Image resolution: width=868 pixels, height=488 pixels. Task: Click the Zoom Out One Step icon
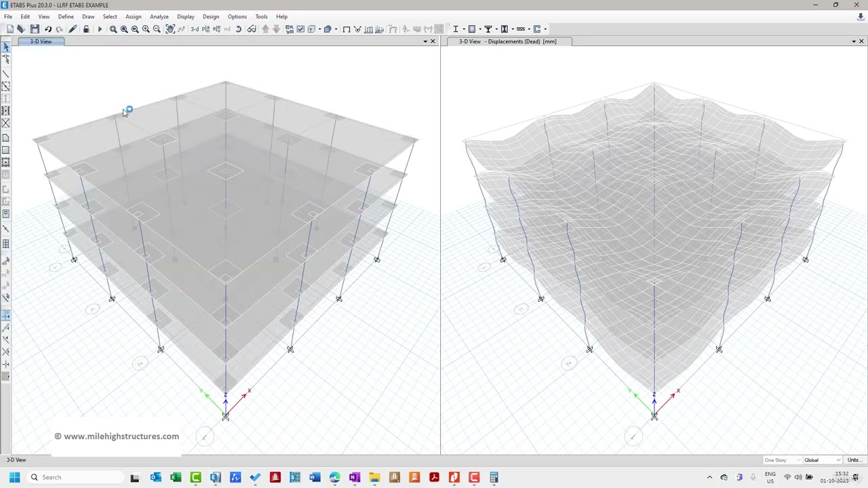tap(157, 29)
